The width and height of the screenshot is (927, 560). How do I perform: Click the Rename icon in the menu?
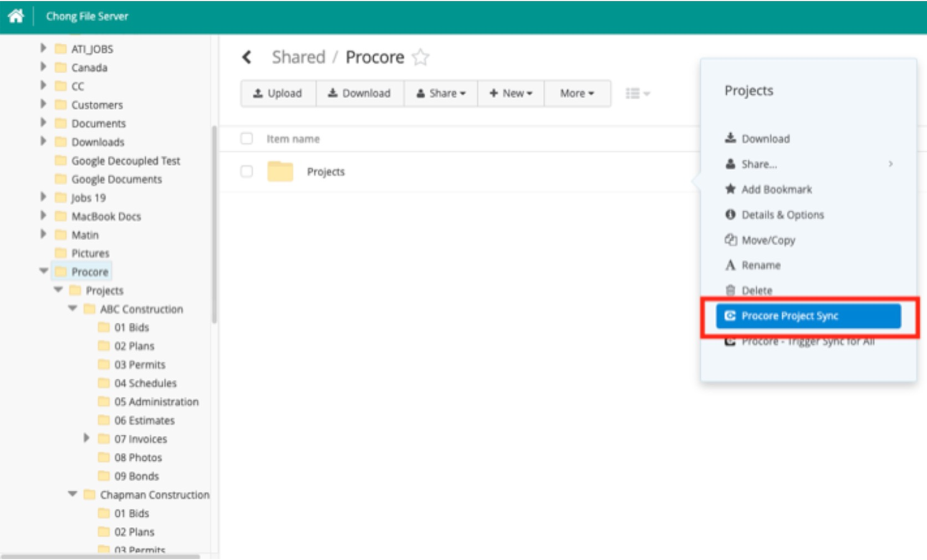[730, 265]
